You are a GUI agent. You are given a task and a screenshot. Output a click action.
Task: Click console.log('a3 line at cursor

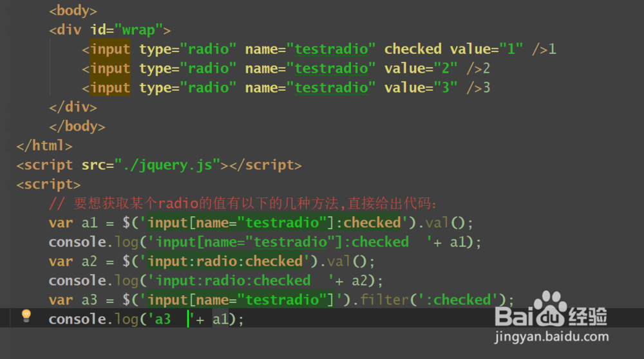(x=146, y=319)
